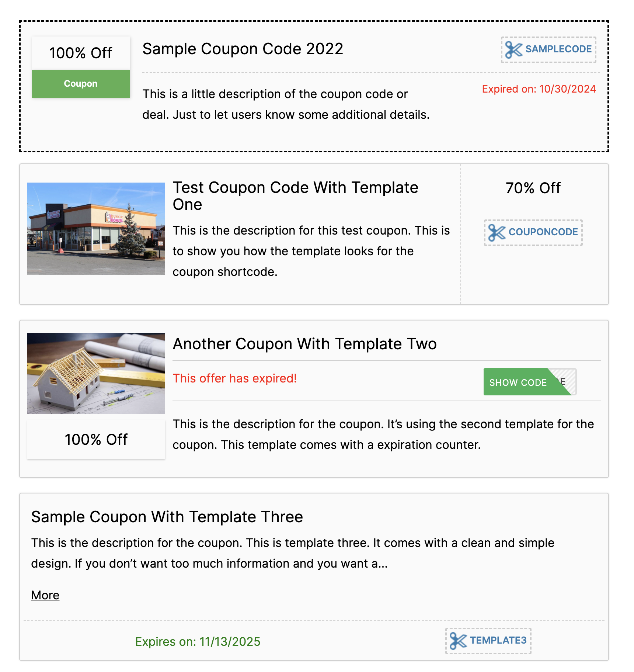Click the 70% Off discount label
This screenshot has height=672, width=634.
click(533, 188)
